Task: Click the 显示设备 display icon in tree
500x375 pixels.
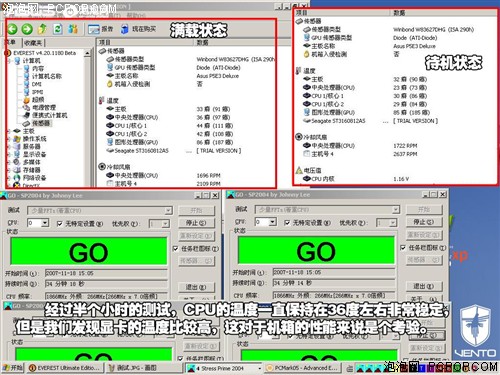Action: (17, 154)
